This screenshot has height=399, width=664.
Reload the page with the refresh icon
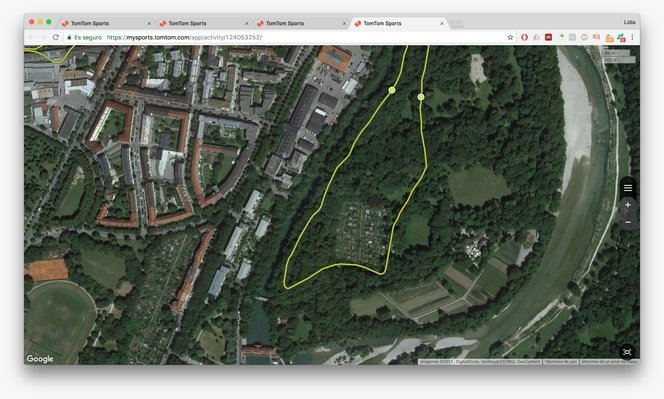(x=55, y=37)
